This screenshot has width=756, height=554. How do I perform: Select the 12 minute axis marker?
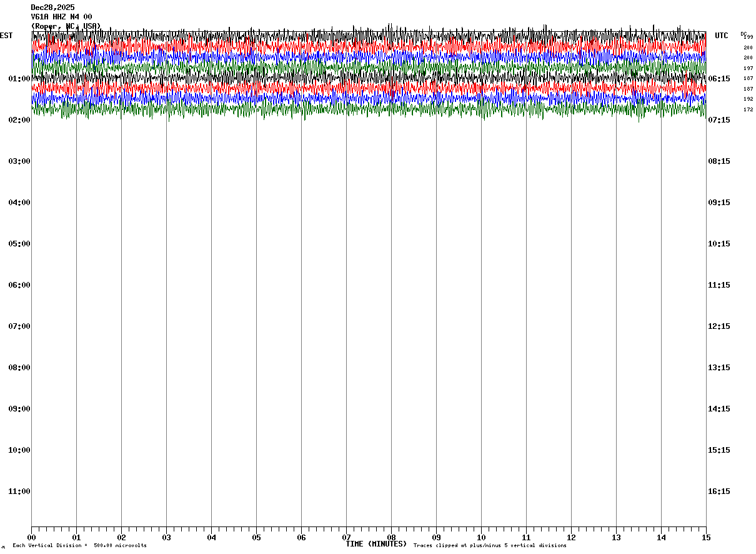click(x=571, y=538)
